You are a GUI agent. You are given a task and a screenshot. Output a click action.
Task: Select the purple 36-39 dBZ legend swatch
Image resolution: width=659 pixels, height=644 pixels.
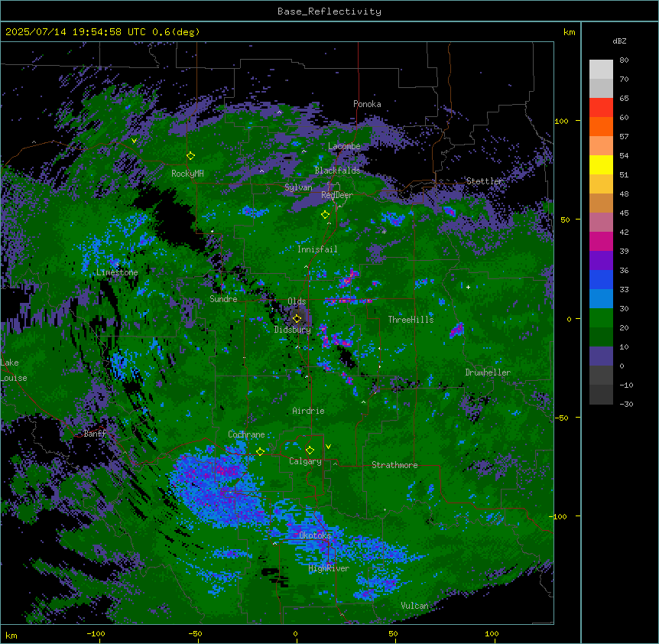point(601,261)
